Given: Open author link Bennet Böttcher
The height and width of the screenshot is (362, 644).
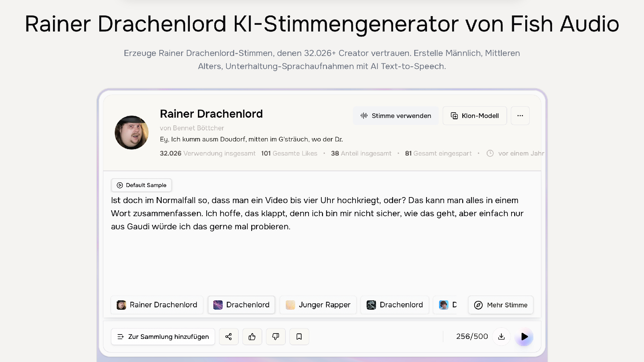Looking at the screenshot, I should pos(198,128).
